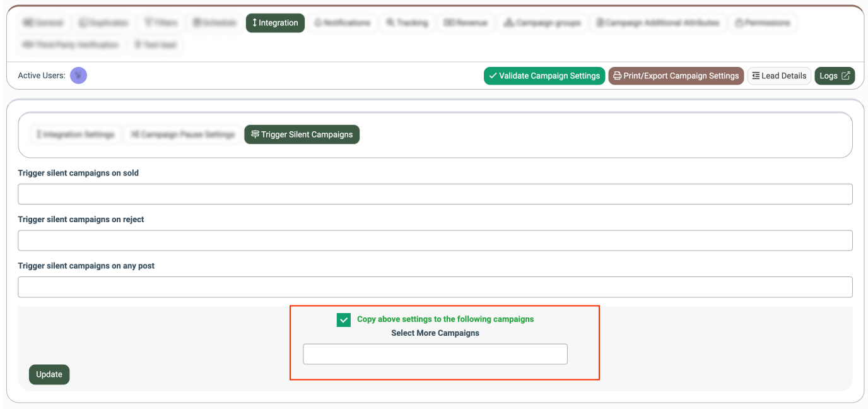
Task: Open the Third Party Verification tab
Action: 71,45
